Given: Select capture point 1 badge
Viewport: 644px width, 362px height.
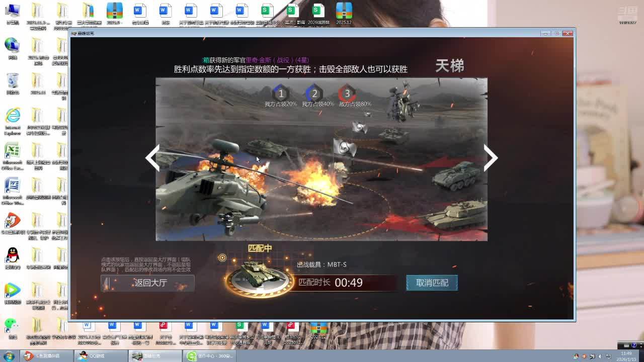Looking at the screenshot, I should click(x=281, y=94).
